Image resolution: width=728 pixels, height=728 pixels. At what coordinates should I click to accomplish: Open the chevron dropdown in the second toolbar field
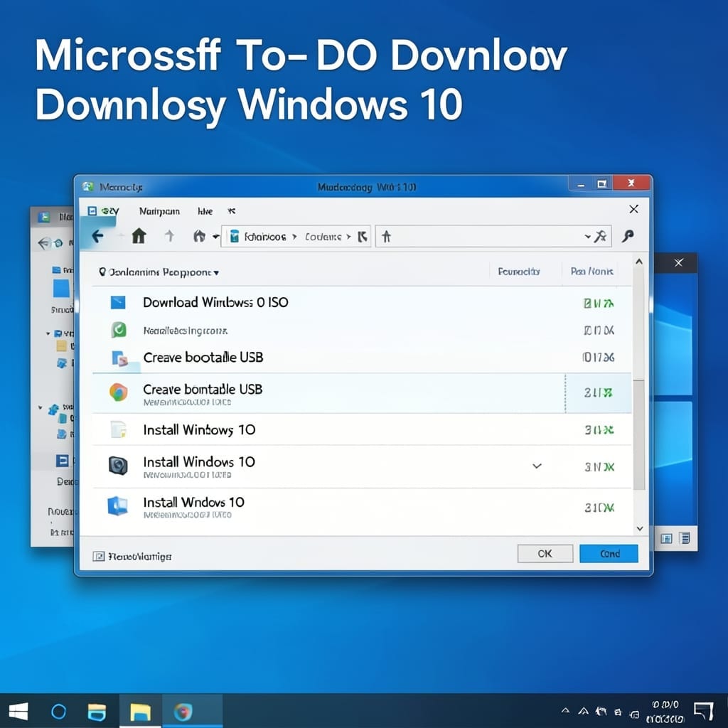click(x=588, y=237)
